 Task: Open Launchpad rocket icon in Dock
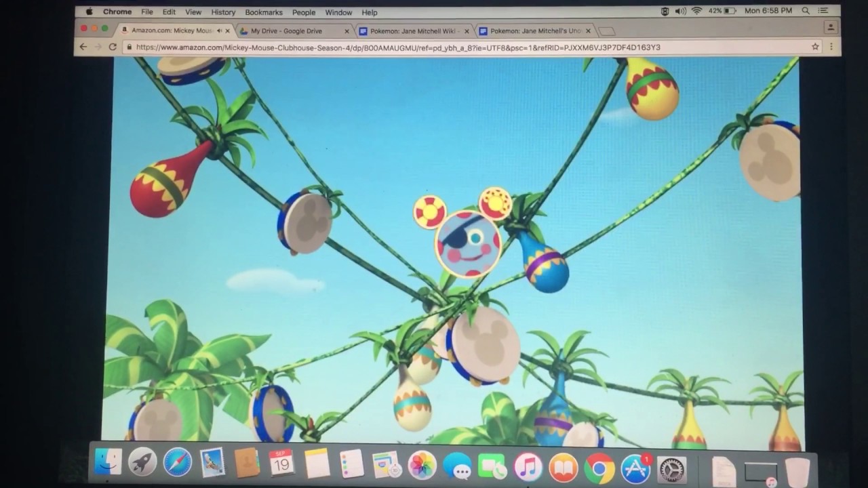pos(142,463)
